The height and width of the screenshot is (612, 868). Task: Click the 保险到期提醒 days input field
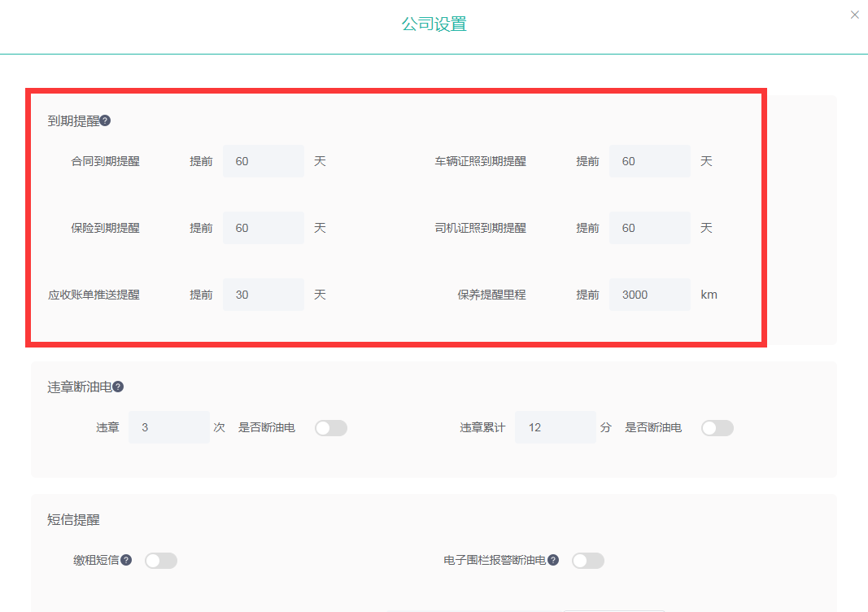coord(263,228)
